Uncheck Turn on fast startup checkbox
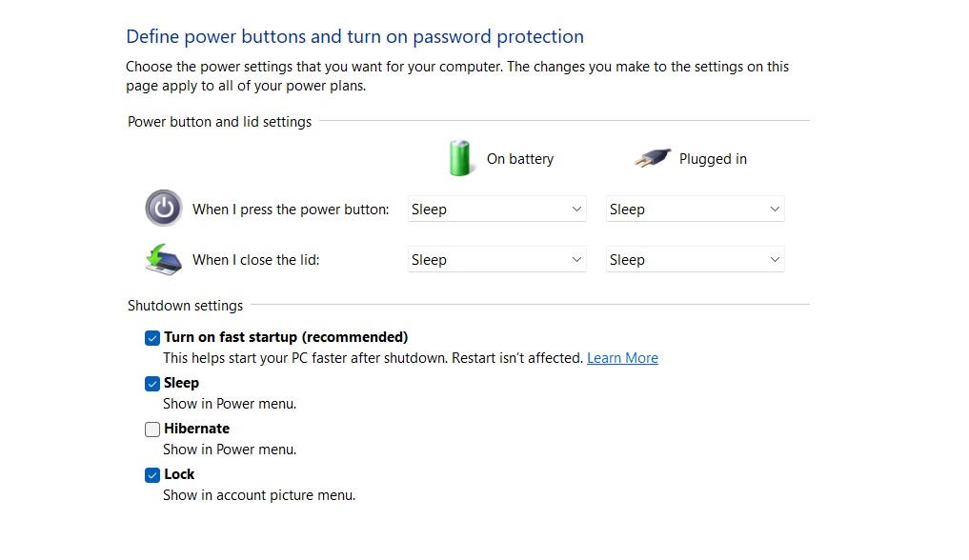Viewport: 969px width, 560px height. [x=152, y=338]
